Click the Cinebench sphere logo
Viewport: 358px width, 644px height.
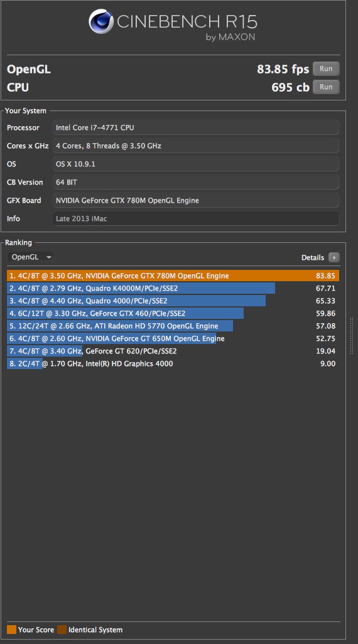(101, 22)
